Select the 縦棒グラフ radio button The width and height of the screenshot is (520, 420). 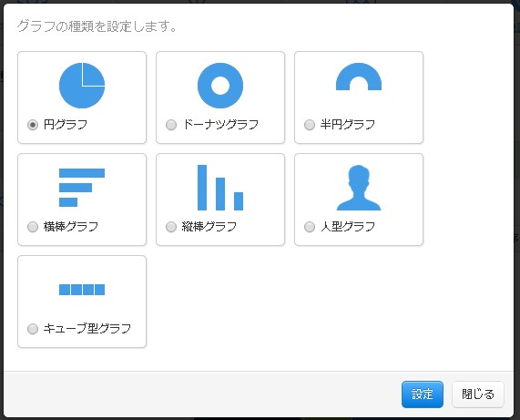[x=171, y=227]
